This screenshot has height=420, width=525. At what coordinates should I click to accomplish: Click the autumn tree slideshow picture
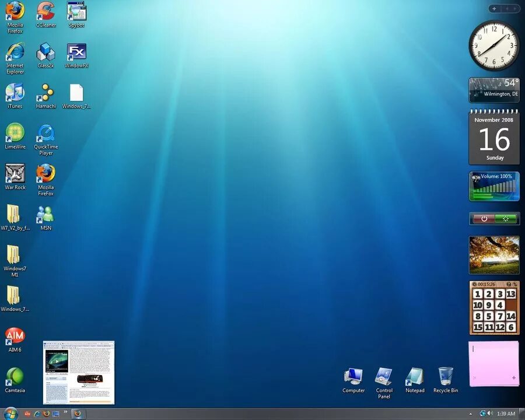(494, 255)
